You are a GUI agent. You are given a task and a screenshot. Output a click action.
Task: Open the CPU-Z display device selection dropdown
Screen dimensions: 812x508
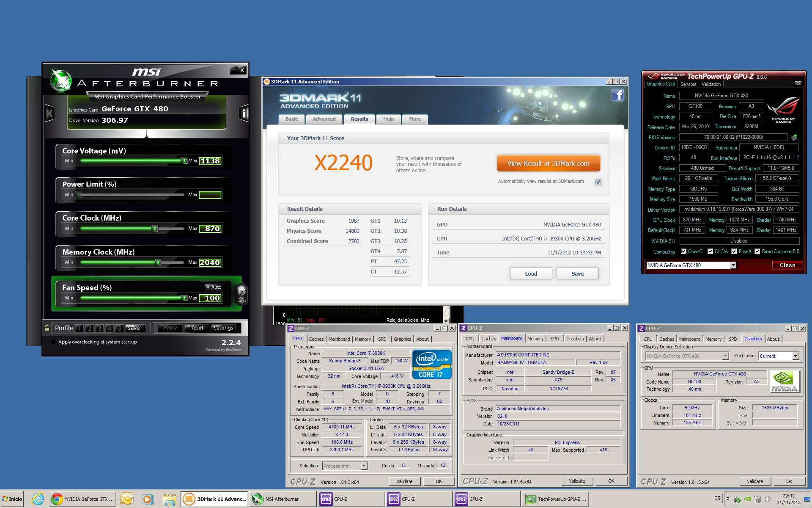click(x=725, y=356)
